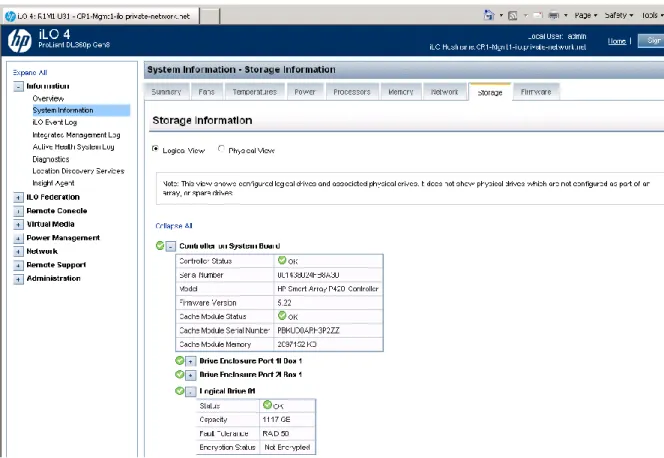The width and height of the screenshot is (664, 458).
Task: Collapse the Logical Drive 01 node
Action: pyautogui.click(x=190, y=392)
